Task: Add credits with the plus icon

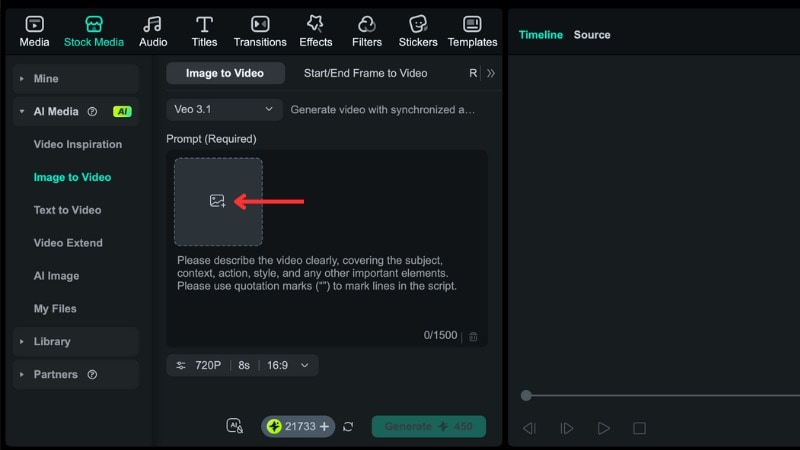Action: pyautogui.click(x=324, y=427)
